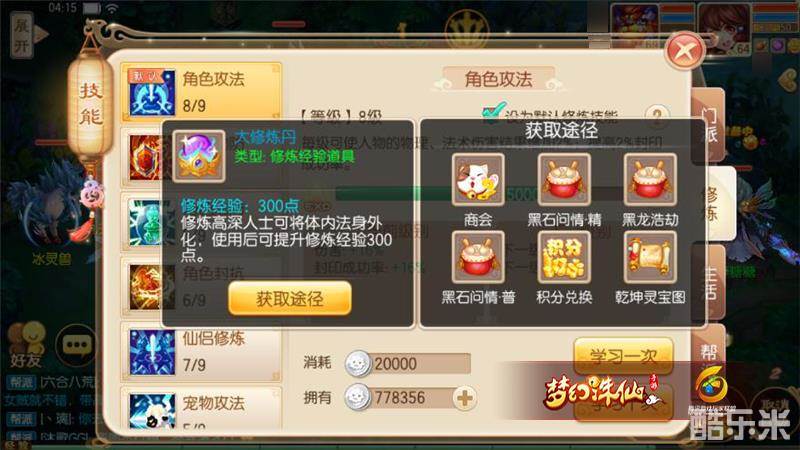Click the 学习一次 button
800x450 pixels.
tap(623, 355)
